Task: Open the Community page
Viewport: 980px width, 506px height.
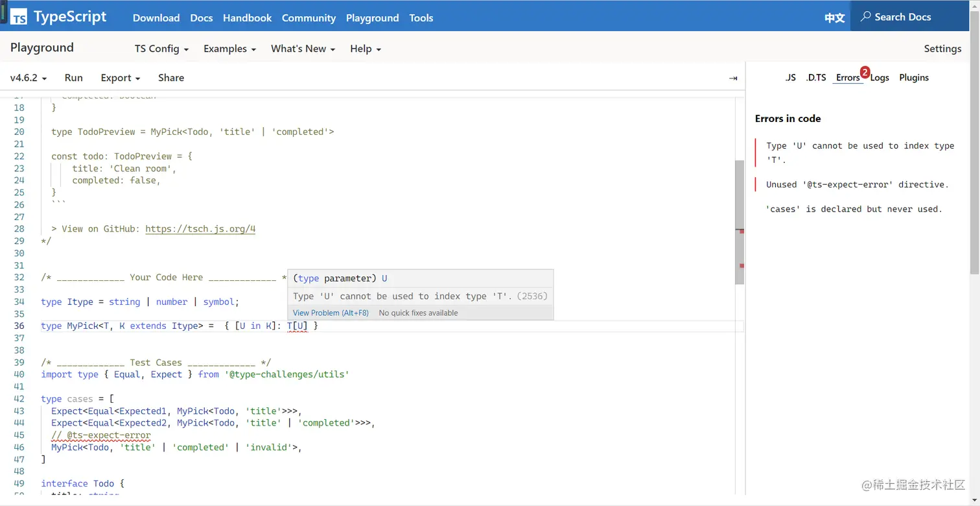Action: point(309,18)
